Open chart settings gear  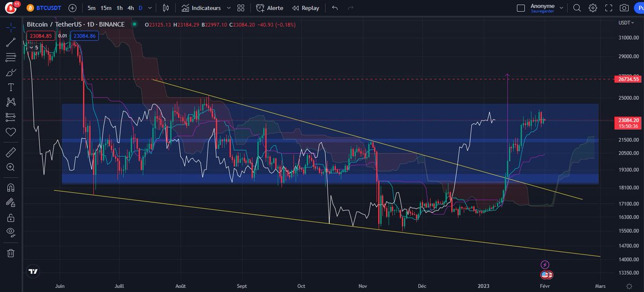click(593, 8)
